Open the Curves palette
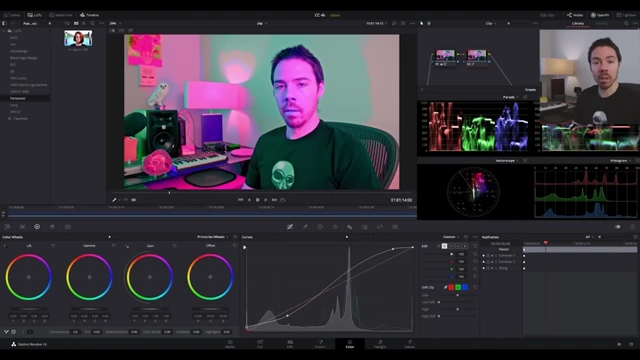The image size is (640, 360). (290, 227)
